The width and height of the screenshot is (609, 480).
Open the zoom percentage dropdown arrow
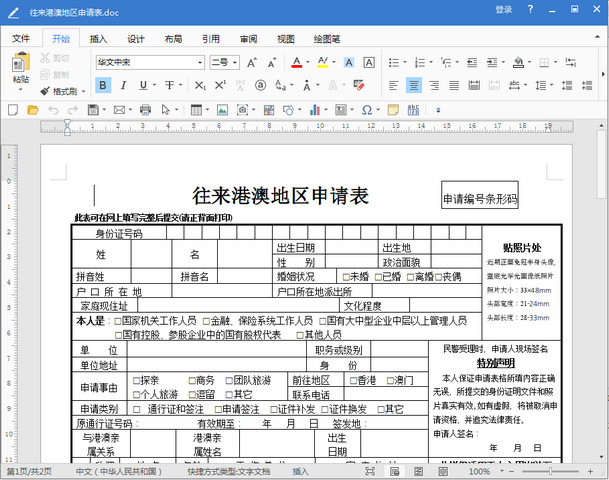tap(502, 471)
